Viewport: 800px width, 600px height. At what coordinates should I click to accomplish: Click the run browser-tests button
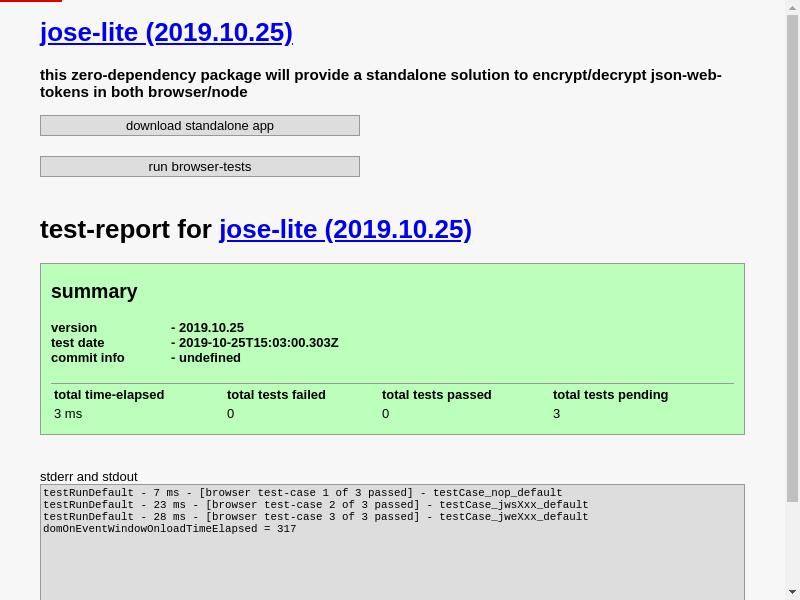coord(200,166)
